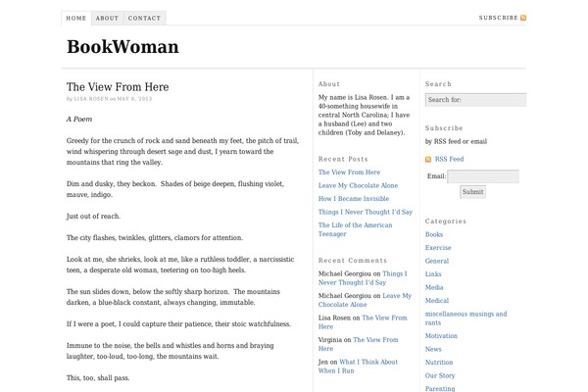The height and width of the screenshot is (392, 588).
Task: Click the line 'This, too, shall pass.'
Action: click(98, 377)
